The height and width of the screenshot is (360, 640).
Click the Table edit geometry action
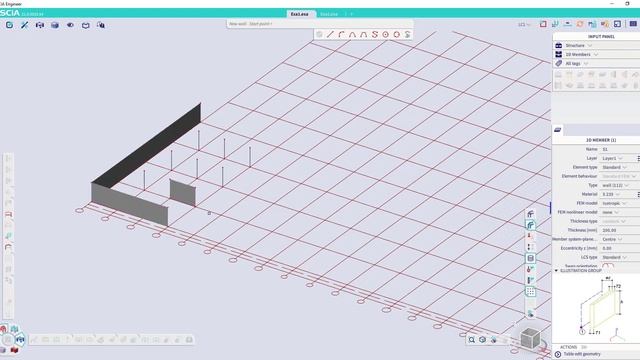(582, 354)
